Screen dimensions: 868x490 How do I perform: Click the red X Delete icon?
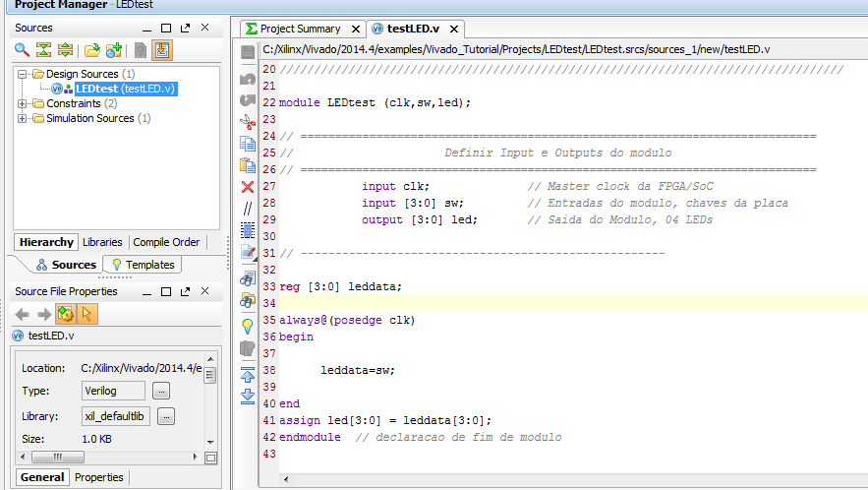click(248, 187)
